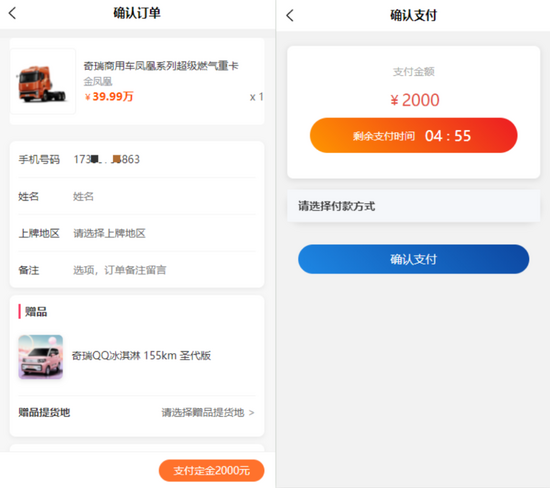
Task: Click the 剩余支付时间 countdown bar
Action: pos(414,135)
